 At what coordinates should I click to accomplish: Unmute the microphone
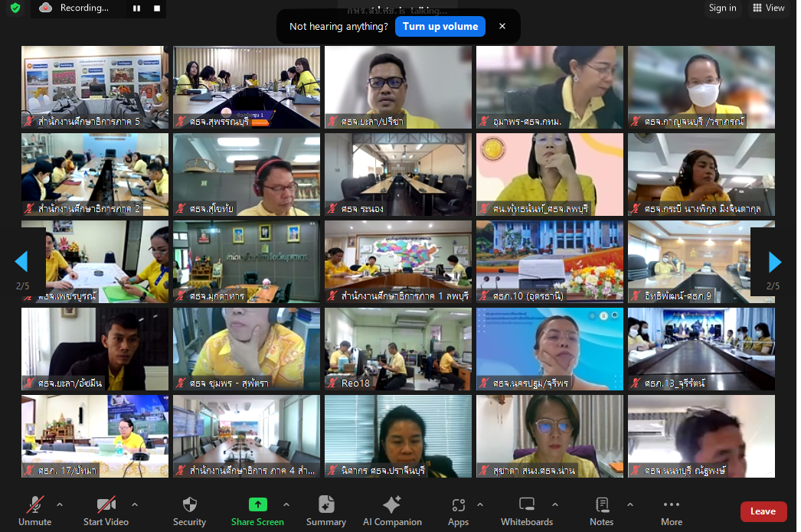click(34, 504)
